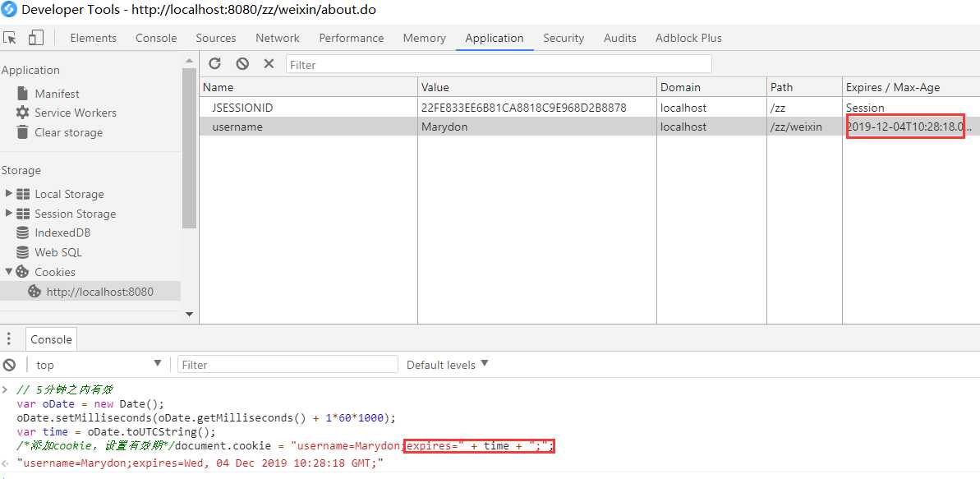Click the Clear storage trash icon
This screenshot has height=479, width=980.
(x=22, y=132)
